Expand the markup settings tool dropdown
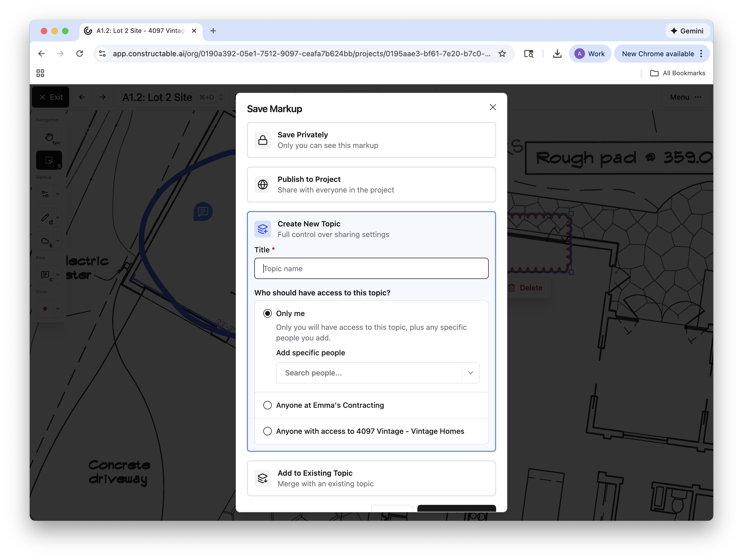743x560 pixels. 58,194
